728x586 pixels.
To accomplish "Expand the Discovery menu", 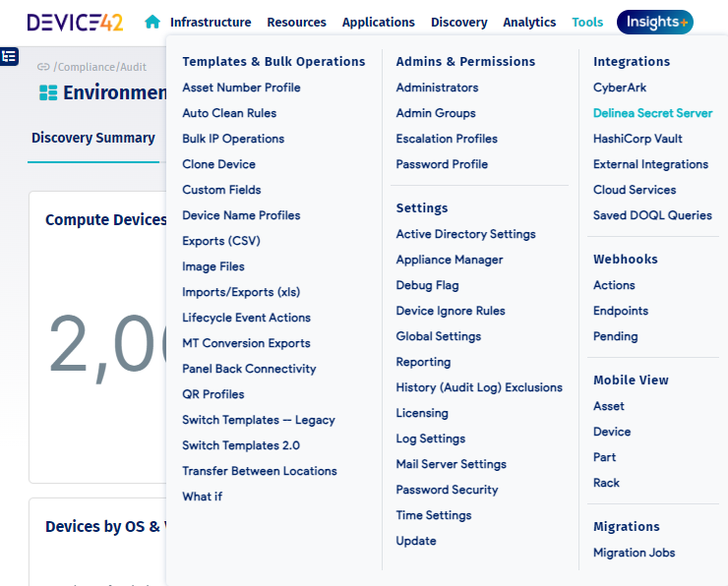I will [x=458, y=22].
